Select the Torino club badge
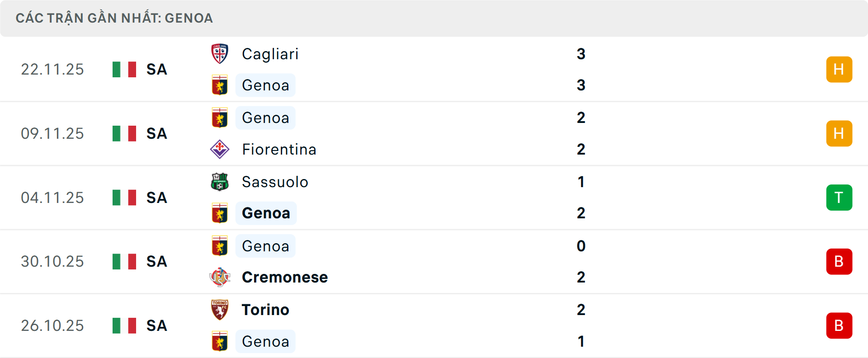868x358 pixels. pyautogui.click(x=220, y=310)
